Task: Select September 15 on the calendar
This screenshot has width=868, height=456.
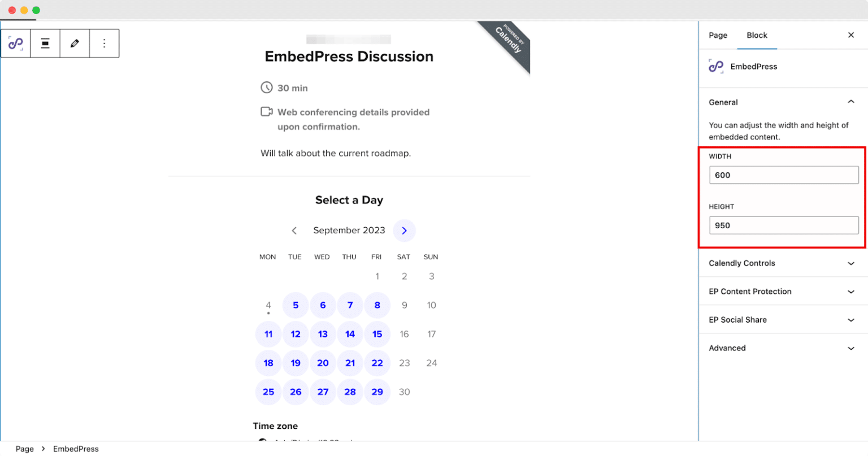Action: pyautogui.click(x=377, y=334)
